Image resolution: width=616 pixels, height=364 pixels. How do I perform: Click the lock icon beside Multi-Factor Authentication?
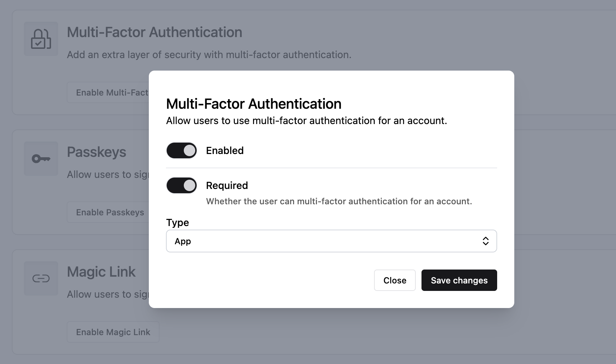pos(40,39)
